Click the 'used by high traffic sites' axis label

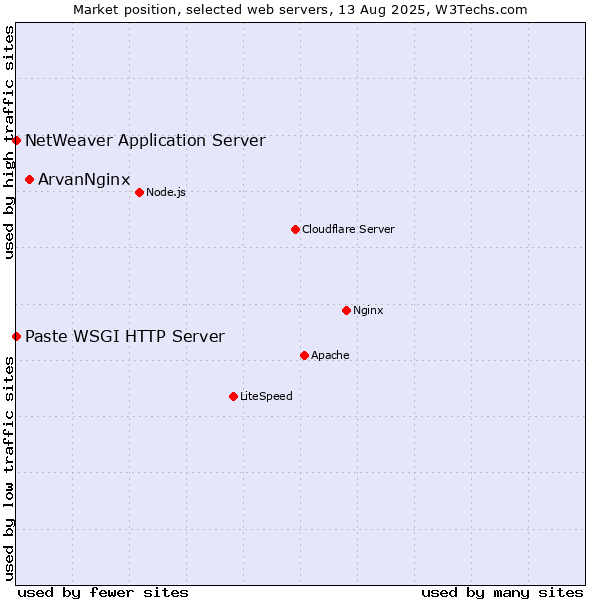click(9, 142)
